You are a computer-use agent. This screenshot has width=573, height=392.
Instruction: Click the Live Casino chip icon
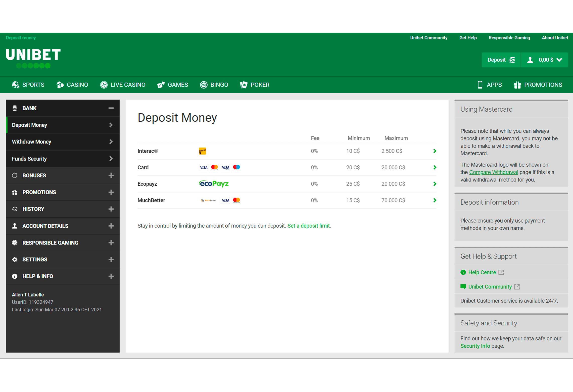tap(104, 85)
